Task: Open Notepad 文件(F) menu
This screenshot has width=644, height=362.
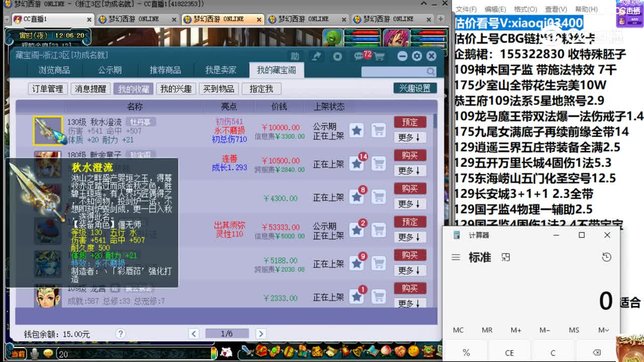Action: click(466, 9)
